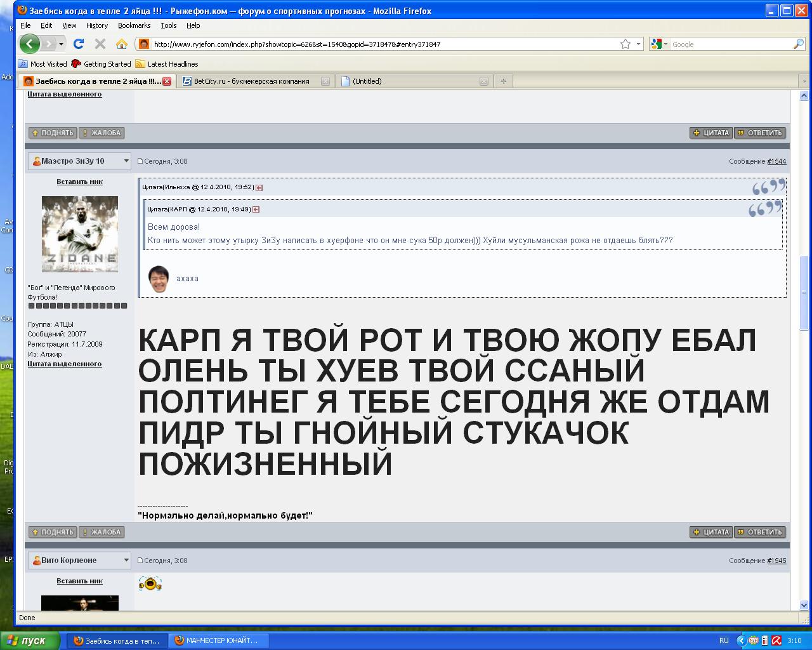The width and height of the screenshot is (812, 650).
Task: Open the History menu
Action: point(97,25)
